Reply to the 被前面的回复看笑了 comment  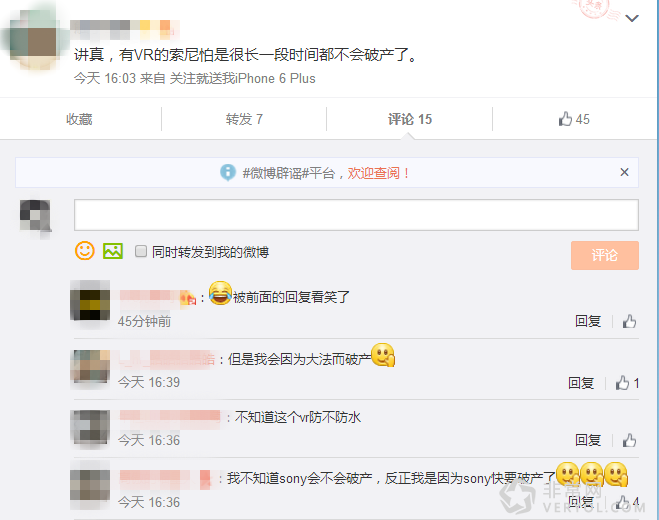pyautogui.click(x=588, y=322)
